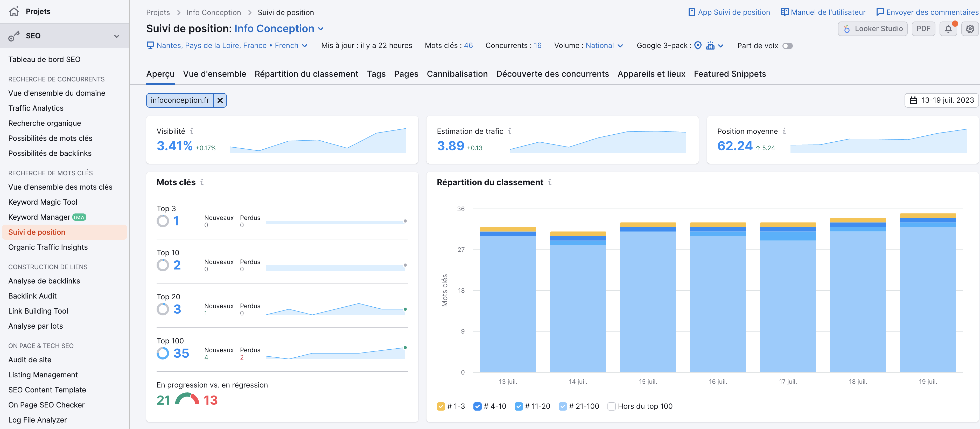Uncheck the # 11-20 legend checkbox
980x429 pixels.
[x=519, y=406]
